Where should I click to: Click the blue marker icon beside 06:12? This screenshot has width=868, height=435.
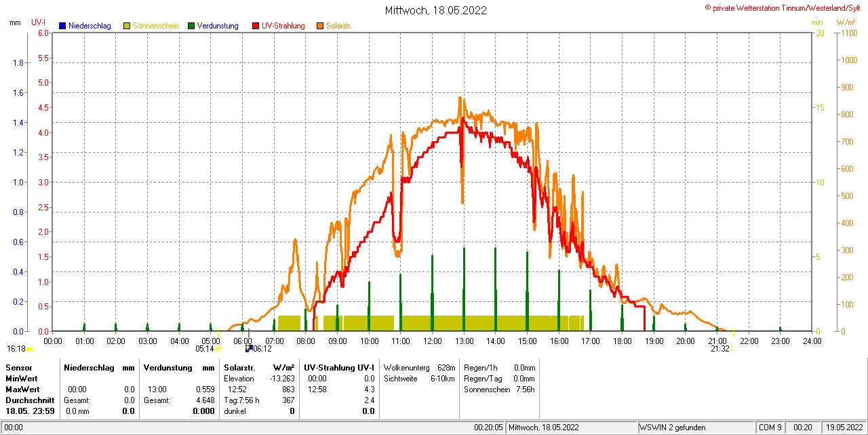pyautogui.click(x=248, y=348)
